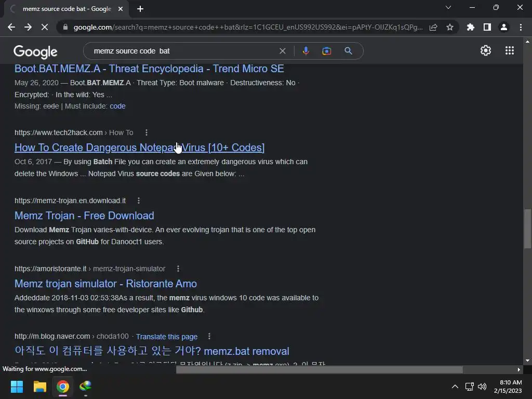
Task: Open the tab search dropdown arrow
Action: pos(448,7)
